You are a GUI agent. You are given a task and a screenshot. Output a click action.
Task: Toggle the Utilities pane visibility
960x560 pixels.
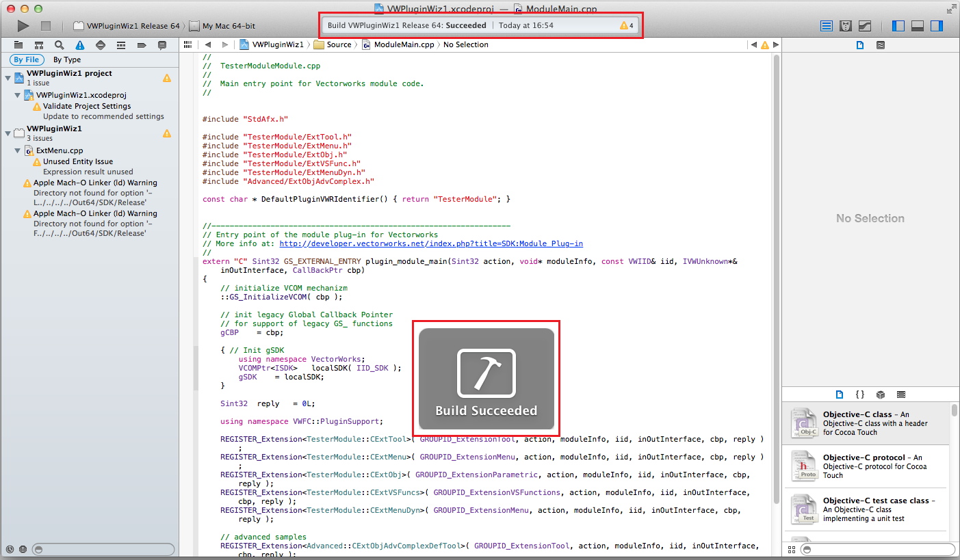click(x=937, y=26)
